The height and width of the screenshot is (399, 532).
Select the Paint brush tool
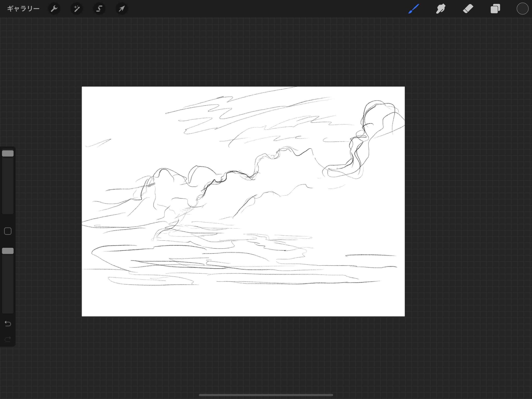(x=414, y=9)
